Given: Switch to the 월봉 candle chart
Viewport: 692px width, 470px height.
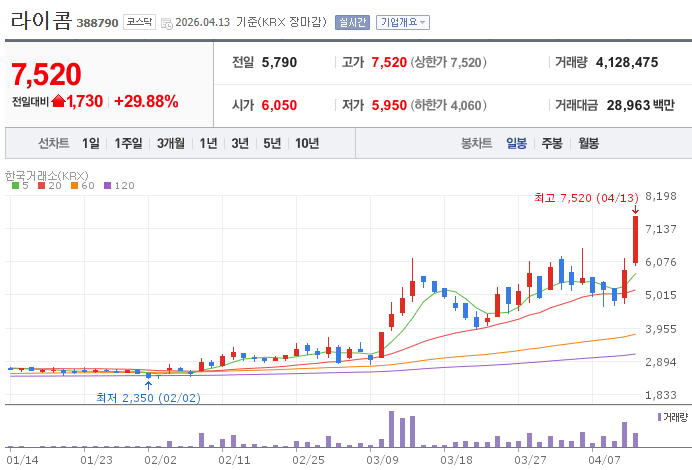Looking at the screenshot, I should 588,143.
